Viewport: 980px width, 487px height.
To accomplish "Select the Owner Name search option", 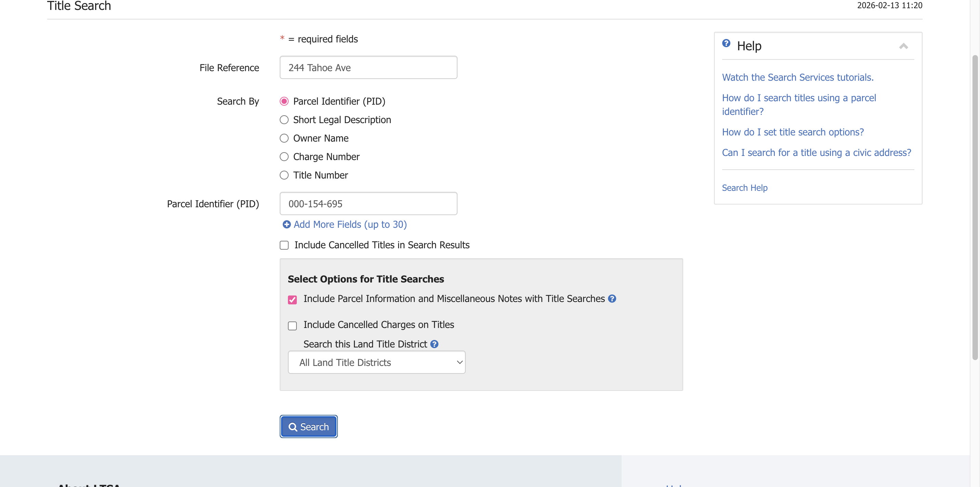I will (x=284, y=138).
